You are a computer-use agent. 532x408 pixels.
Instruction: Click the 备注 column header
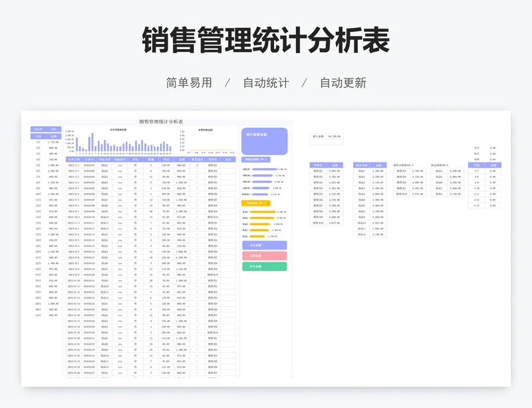(x=228, y=159)
